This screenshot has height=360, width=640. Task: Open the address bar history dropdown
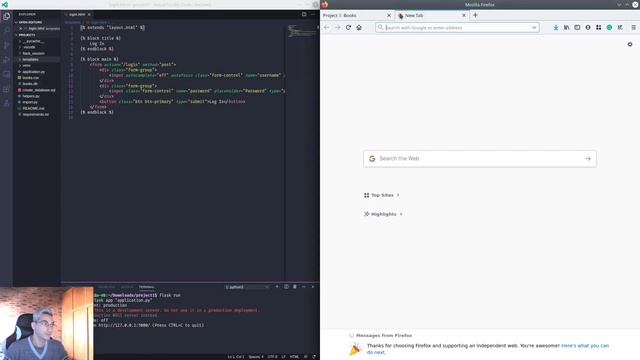click(x=534, y=27)
